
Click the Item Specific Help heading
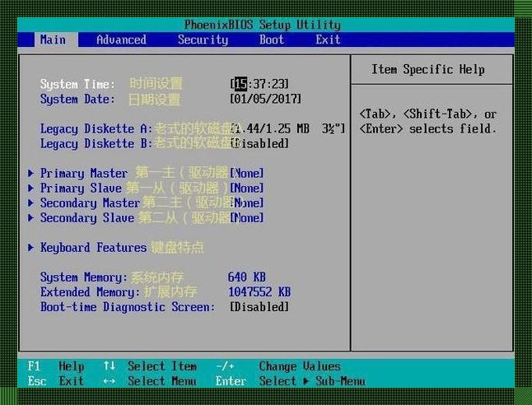[428, 69]
